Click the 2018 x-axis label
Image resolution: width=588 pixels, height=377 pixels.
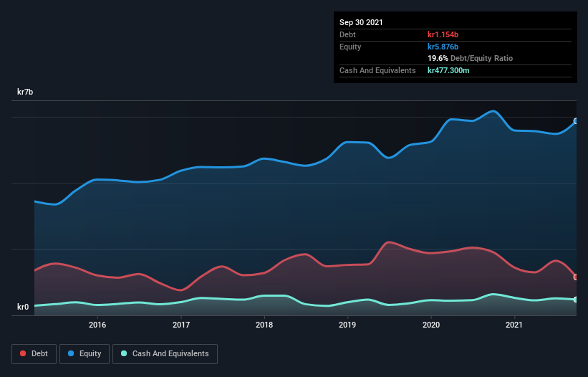tap(264, 325)
